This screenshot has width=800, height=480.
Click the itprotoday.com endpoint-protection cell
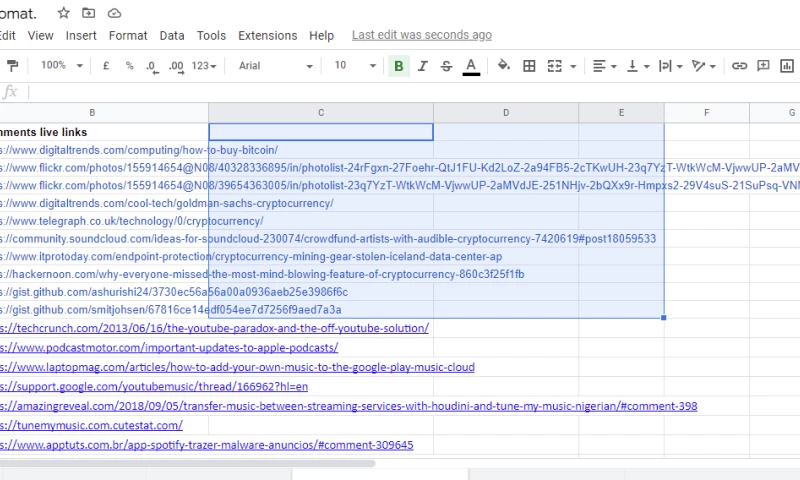(104, 257)
